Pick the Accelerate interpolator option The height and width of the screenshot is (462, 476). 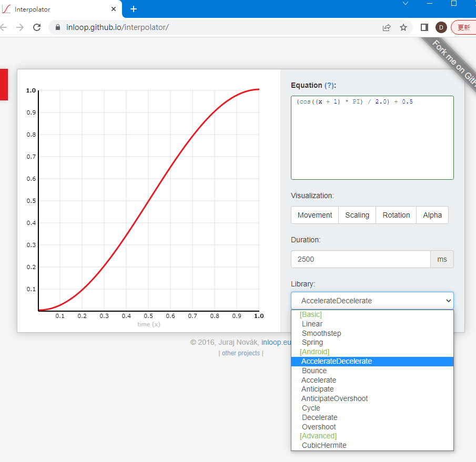[x=372, y=380]
